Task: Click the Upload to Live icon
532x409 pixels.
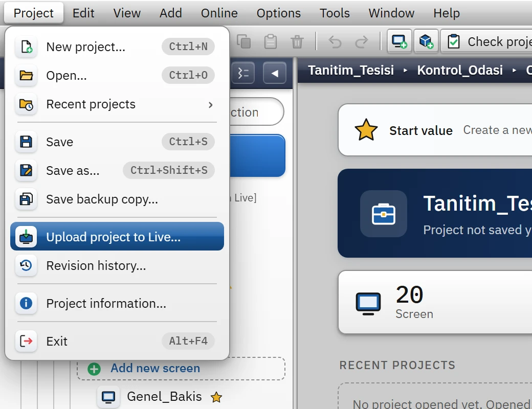Action: tap(26, 237)
